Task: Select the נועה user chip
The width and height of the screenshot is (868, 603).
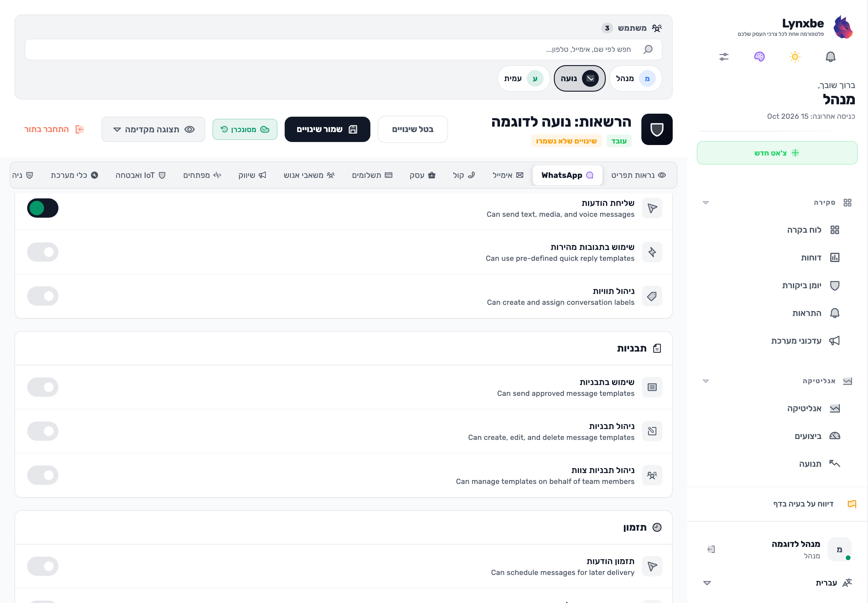Action: coord(580,78)
